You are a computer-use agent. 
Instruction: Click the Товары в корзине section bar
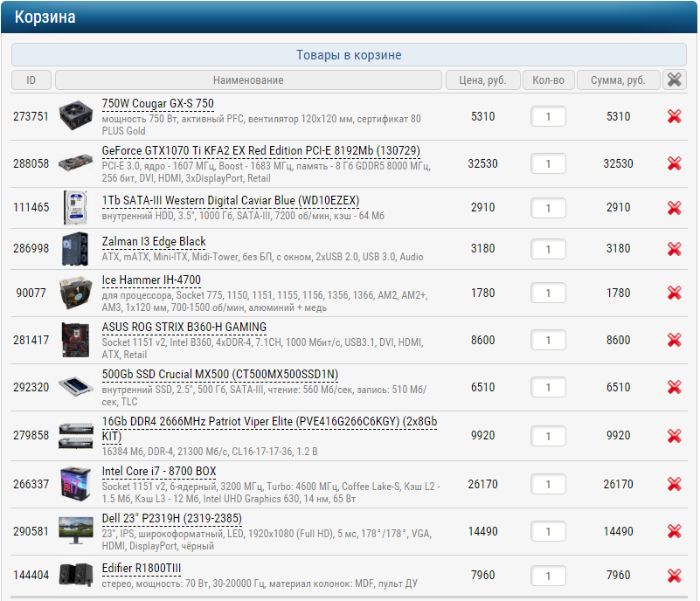(x=349, y=55)
